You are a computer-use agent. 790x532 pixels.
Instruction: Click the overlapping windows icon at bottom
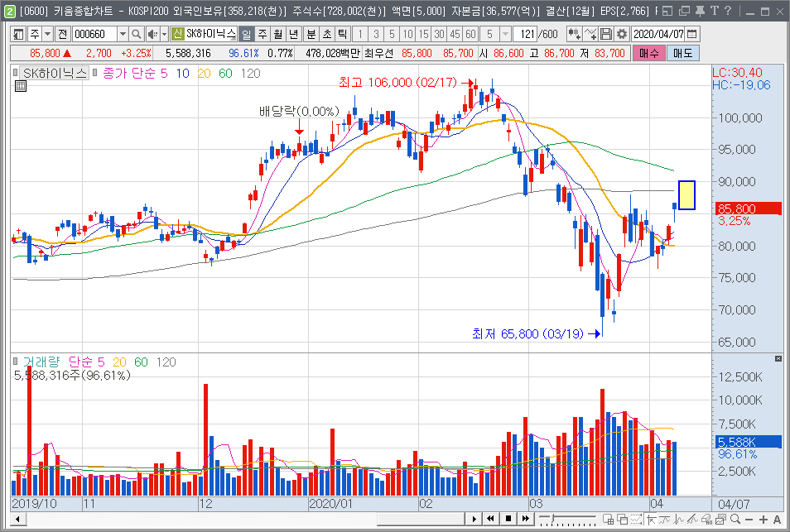point(622,520)
